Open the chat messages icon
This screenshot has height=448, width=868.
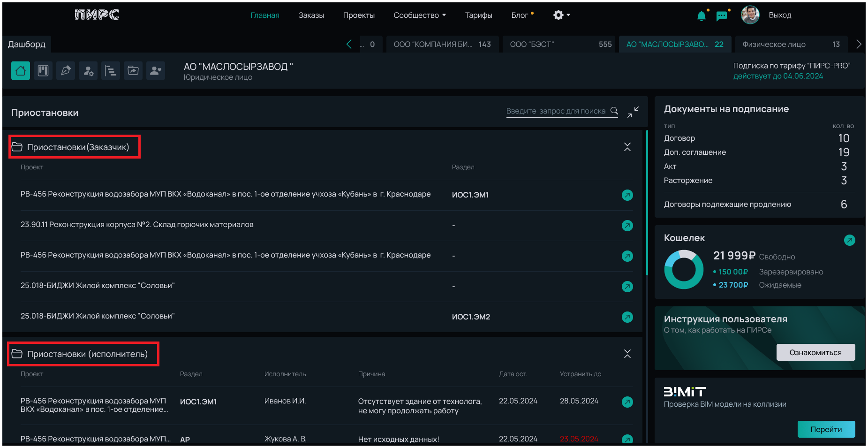722,16
